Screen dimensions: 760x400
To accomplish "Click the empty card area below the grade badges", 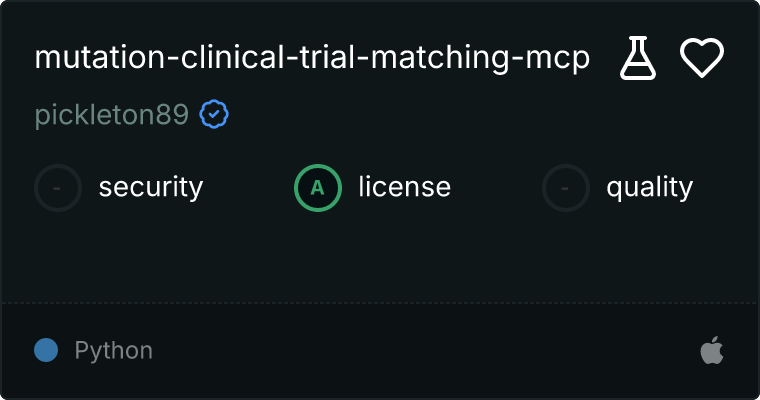I will click(x=380, y=257).
